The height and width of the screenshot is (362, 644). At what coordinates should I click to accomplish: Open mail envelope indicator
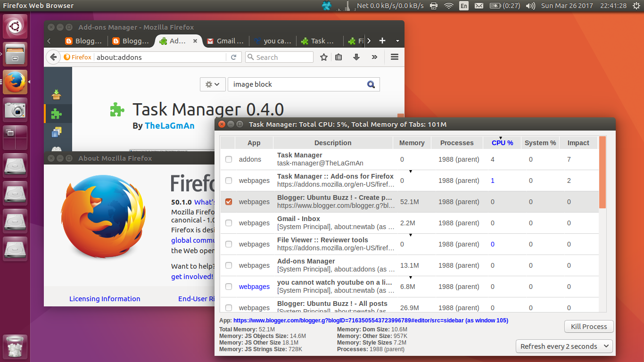479,6
